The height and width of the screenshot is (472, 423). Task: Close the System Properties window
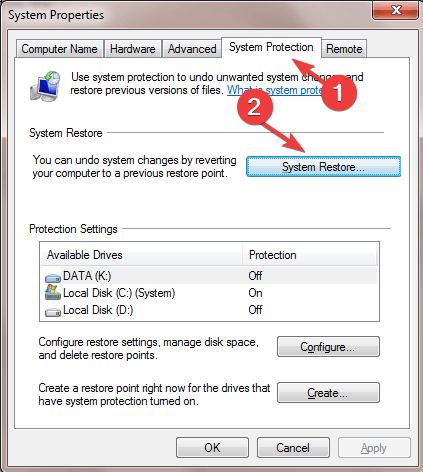pos(395,10)
